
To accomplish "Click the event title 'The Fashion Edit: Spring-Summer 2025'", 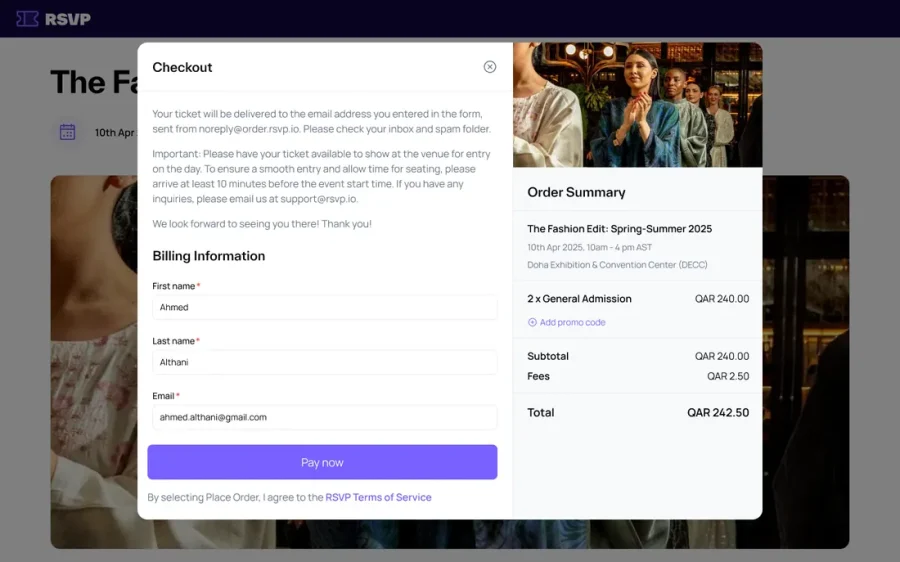I will (x=619, y=228).
